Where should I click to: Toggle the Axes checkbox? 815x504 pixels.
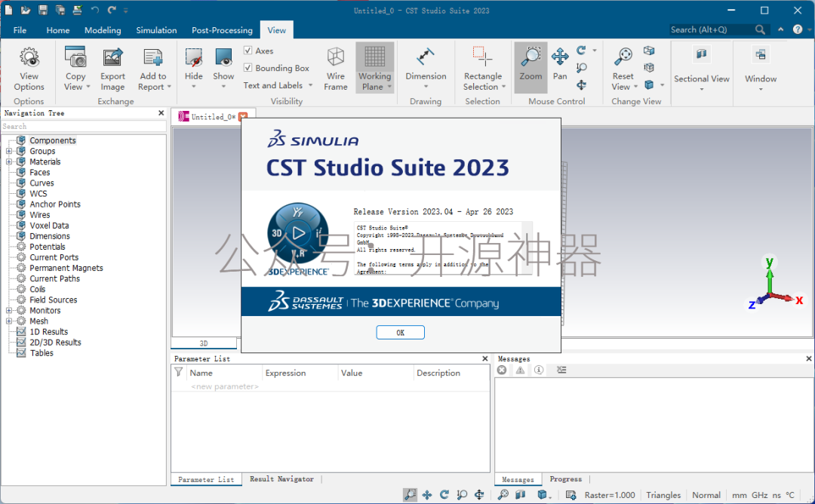248,51
